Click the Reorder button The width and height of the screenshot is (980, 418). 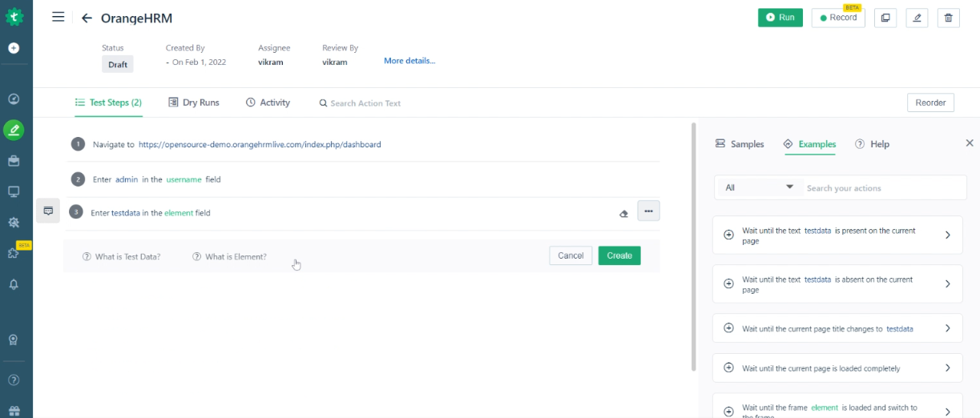point(931,102)
